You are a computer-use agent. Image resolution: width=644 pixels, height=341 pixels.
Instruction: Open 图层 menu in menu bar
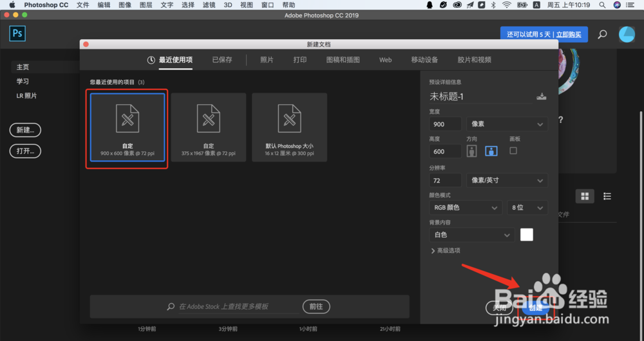(146, 5)
